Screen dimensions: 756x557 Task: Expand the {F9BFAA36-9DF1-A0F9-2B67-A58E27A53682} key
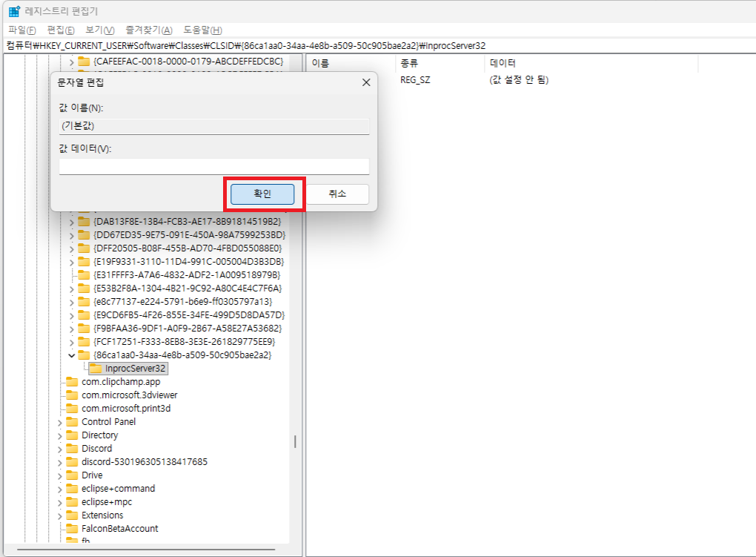(x=71, y=329)
